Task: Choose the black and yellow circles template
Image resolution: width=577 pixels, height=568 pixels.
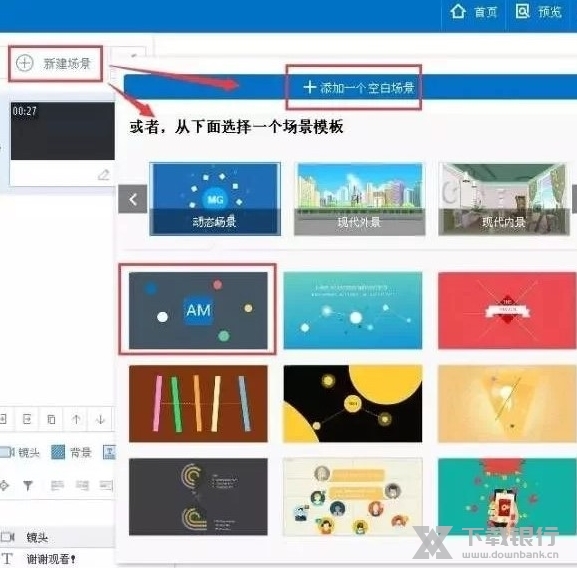Action: 353,404
